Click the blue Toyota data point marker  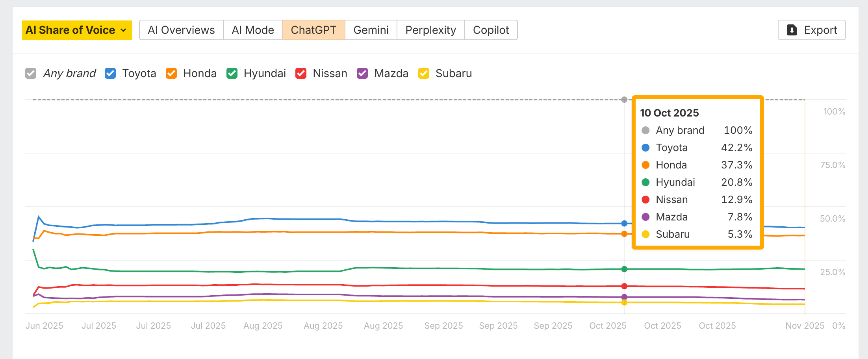pos(624,224)
